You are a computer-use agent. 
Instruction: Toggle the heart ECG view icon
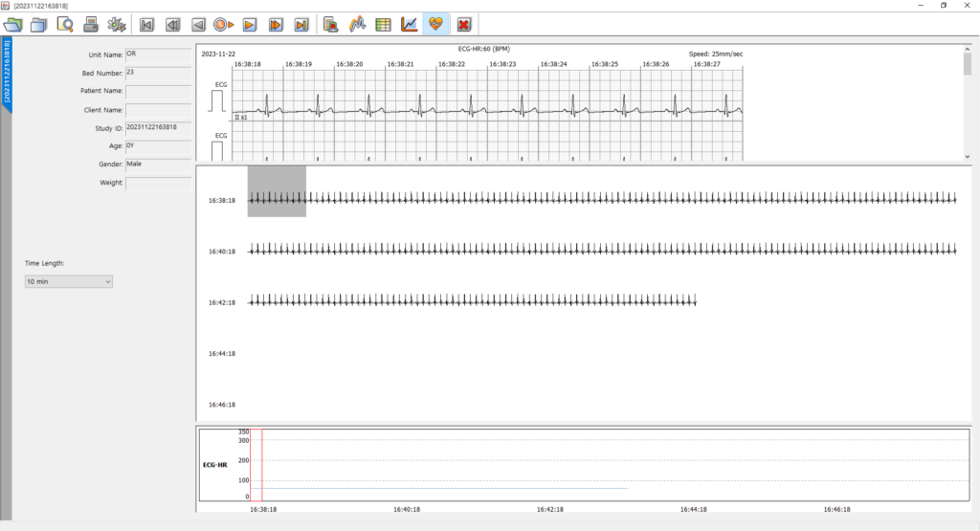[435, 25]
